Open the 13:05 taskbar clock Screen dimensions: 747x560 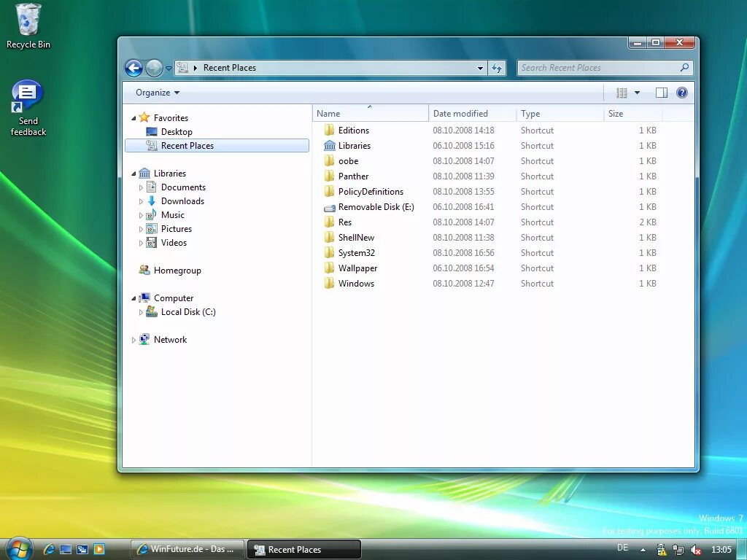pos(721,550)
